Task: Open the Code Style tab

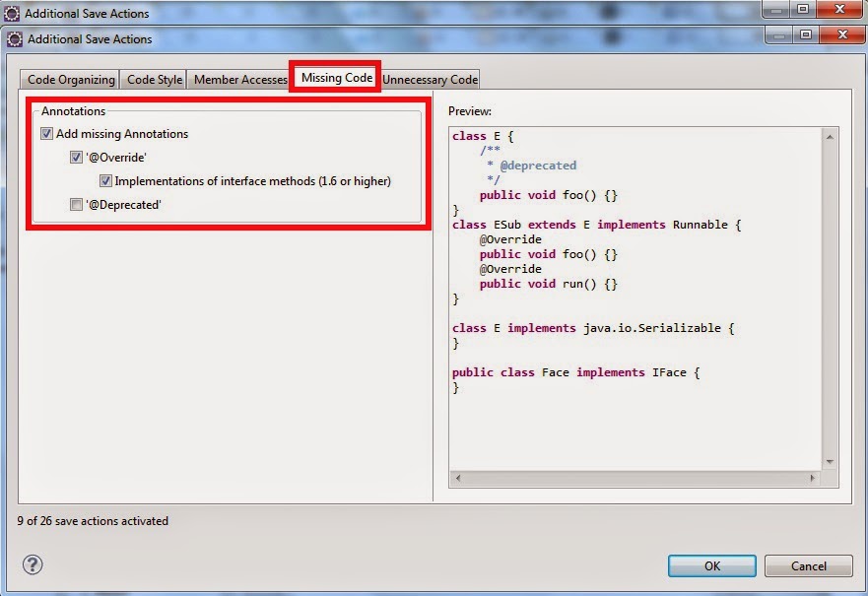Action: point(154,79)
